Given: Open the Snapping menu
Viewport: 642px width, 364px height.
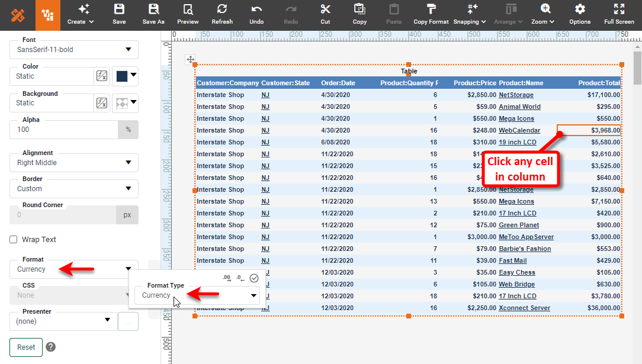Looking at the screenshot, I should point(470,14).
